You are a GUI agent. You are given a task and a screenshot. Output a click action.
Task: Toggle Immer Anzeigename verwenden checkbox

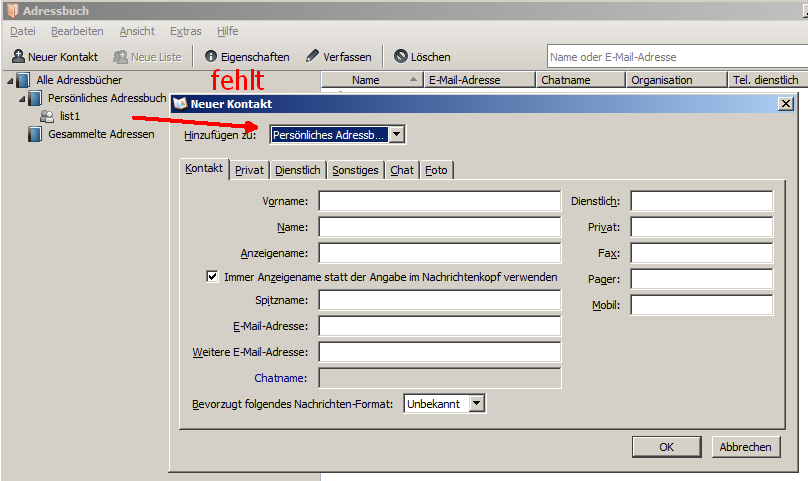coord(212,277)
